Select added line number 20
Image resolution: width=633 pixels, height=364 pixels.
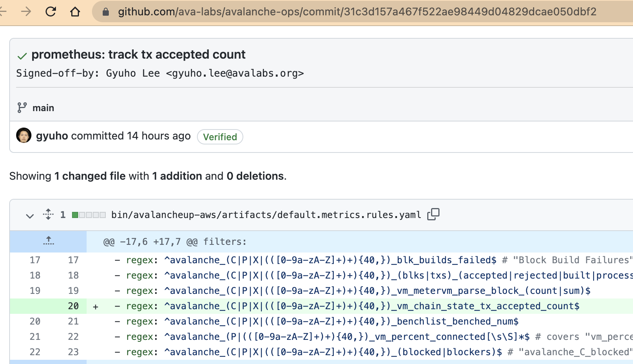tap(73, 306)
